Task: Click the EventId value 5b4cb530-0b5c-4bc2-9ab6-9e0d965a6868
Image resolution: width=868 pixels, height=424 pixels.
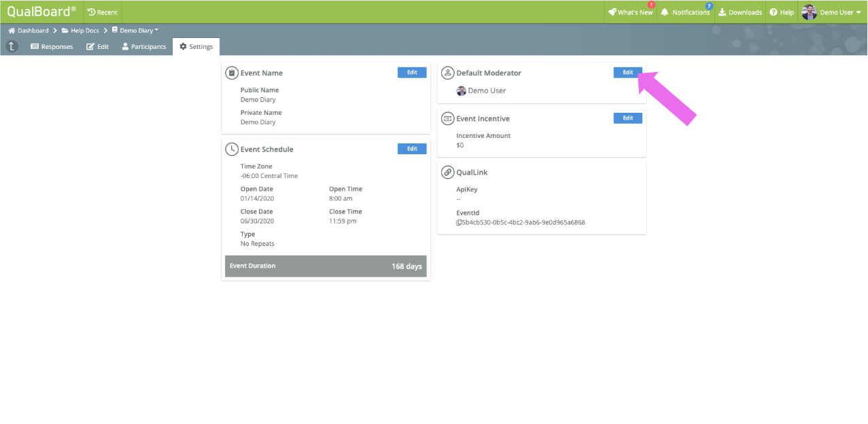Action: pyautogui.click(x=523, y=222)
